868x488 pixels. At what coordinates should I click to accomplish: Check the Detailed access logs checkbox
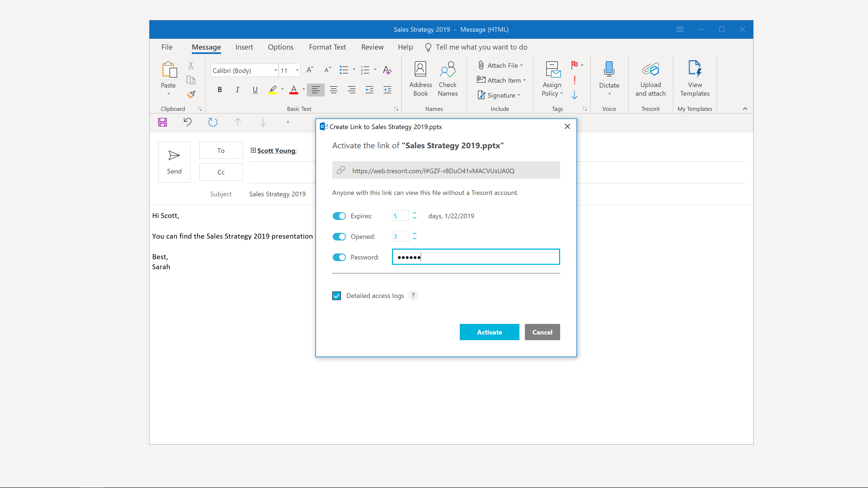(x=337, y=295)
